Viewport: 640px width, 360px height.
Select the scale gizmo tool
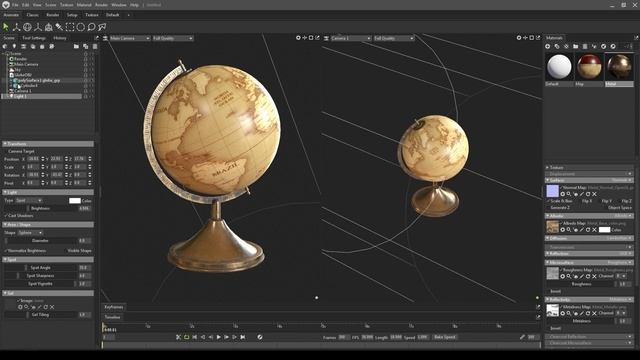point(38,27)
